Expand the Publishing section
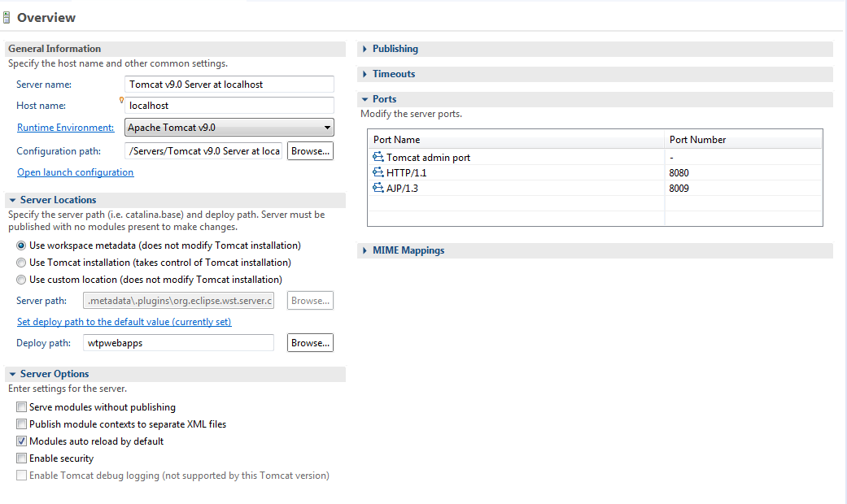The width and height of the screenshot is (847, 504). click(x=365, y=49)
